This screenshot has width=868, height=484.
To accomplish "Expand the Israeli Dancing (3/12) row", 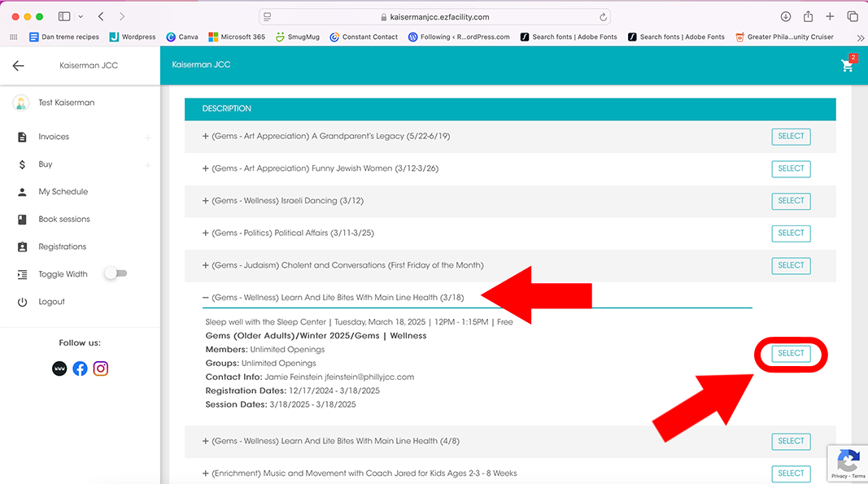I will pos(206,201).
